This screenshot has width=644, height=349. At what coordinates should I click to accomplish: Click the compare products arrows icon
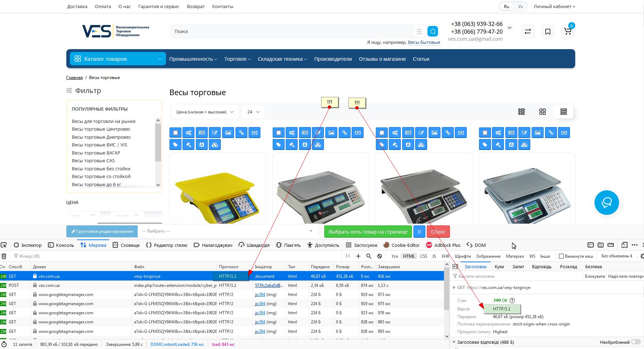click(527, 32)
